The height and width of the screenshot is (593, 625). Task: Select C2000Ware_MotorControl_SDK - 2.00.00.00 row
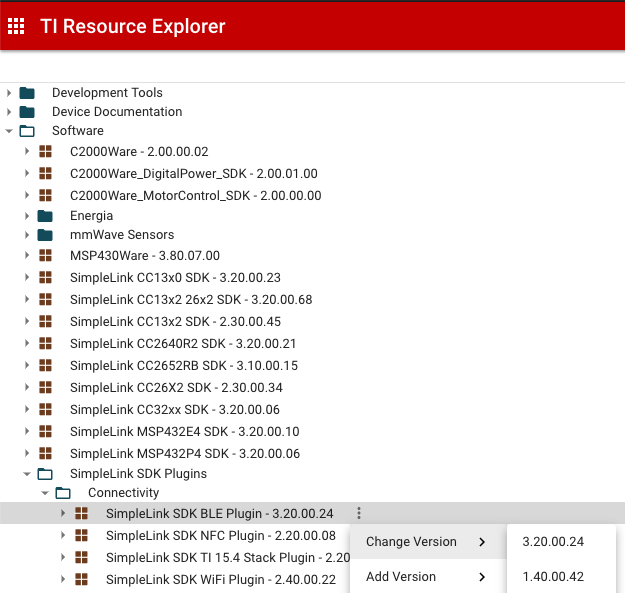(196, 195)
